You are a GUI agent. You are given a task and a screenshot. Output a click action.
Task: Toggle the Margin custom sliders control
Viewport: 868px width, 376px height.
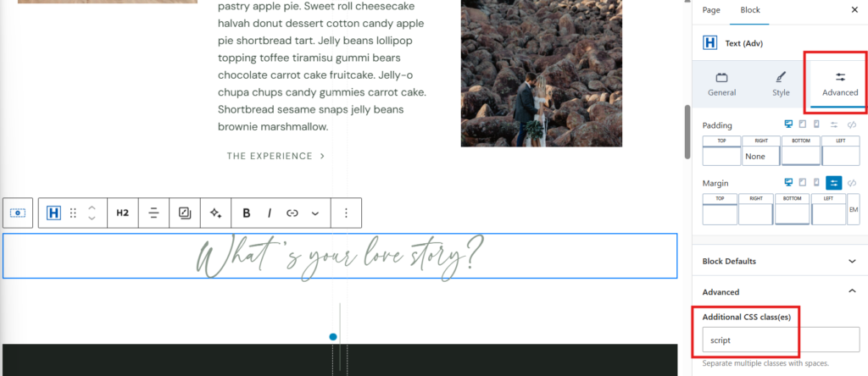833,182
